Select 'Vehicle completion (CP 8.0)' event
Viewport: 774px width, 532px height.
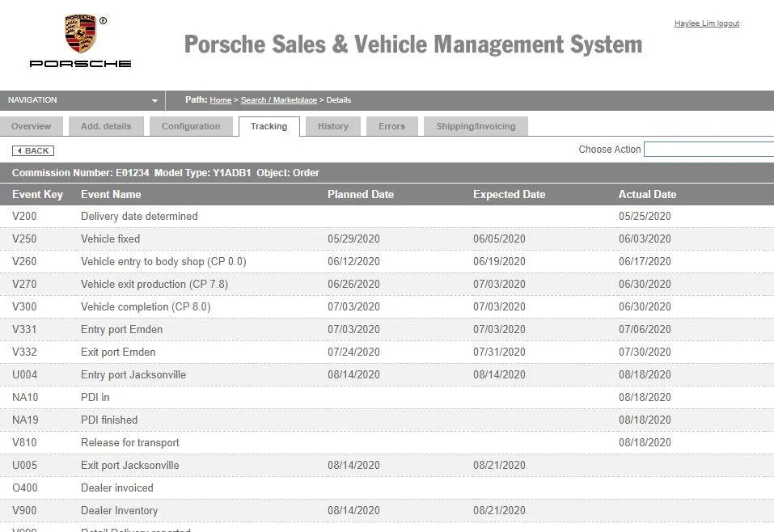[146, 307]
